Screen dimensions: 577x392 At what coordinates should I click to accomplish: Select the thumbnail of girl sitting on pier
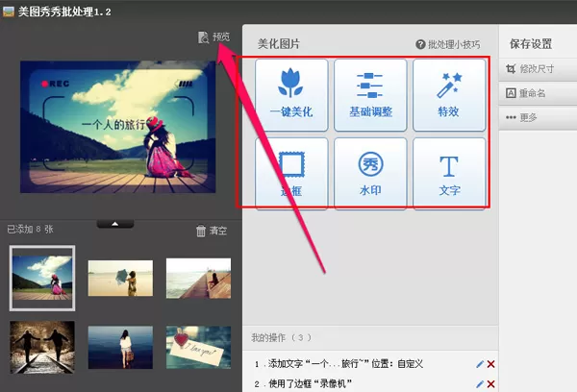(x=198, y=278)
